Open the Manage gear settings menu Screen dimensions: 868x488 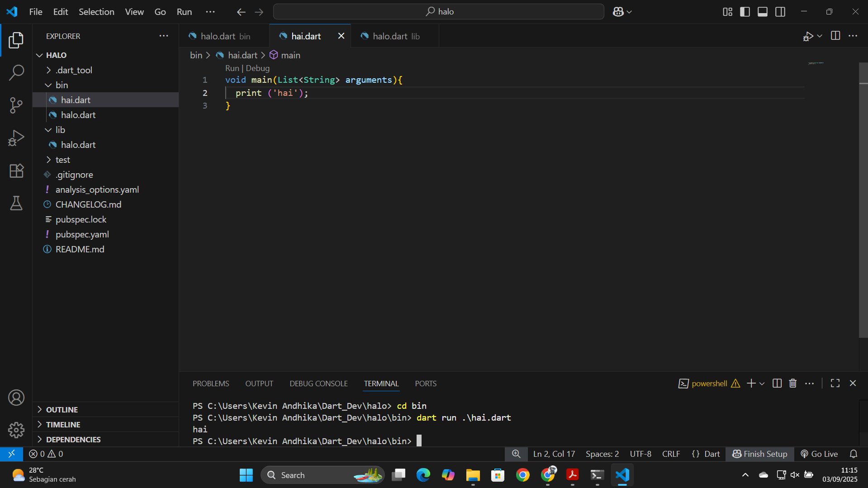16,430
